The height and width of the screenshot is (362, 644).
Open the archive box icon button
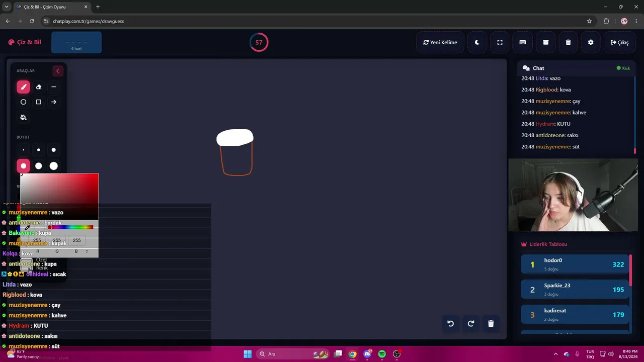[545, 42]
